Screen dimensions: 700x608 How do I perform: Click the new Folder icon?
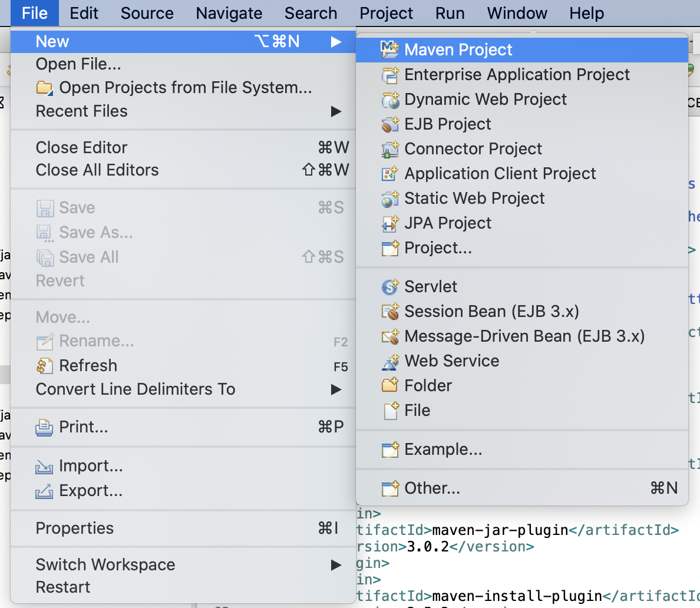tap(389, 385)
